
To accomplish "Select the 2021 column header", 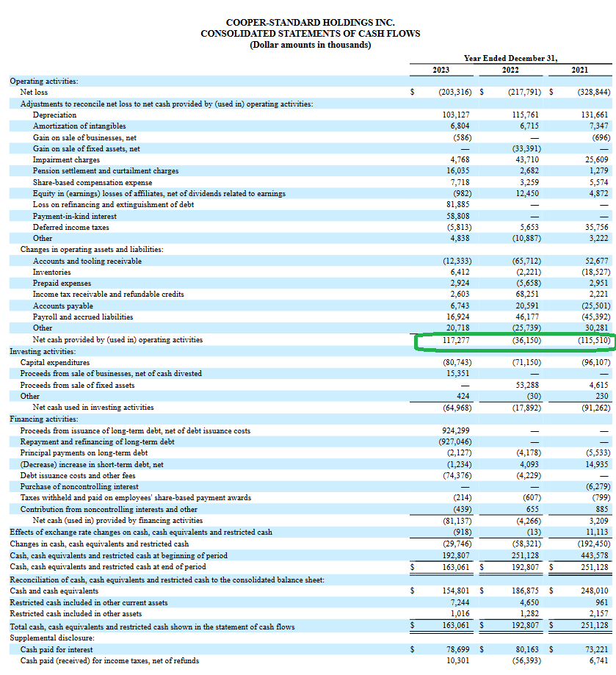I will coord(580,70).
